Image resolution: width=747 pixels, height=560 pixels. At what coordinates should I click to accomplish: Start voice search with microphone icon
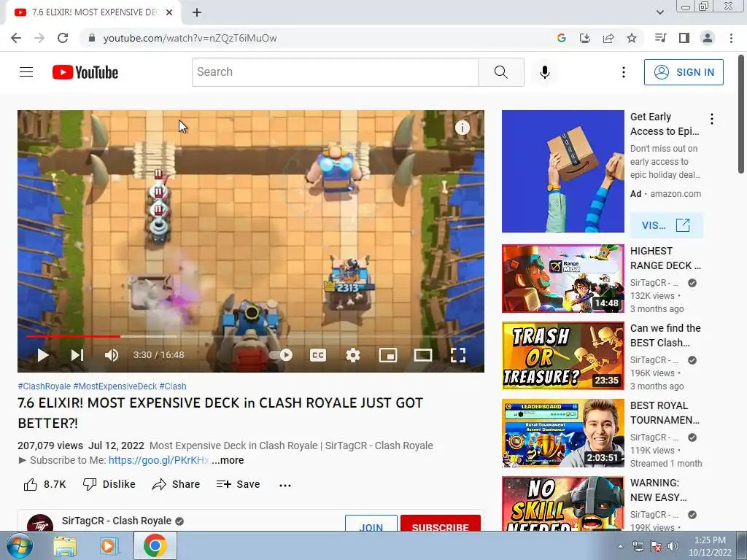click(x=544, y=72)
